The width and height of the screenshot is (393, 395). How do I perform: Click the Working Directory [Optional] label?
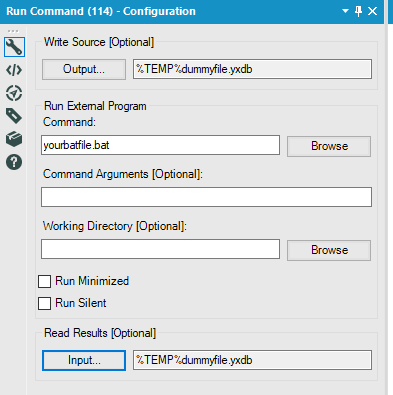click(x=115, y=226)
